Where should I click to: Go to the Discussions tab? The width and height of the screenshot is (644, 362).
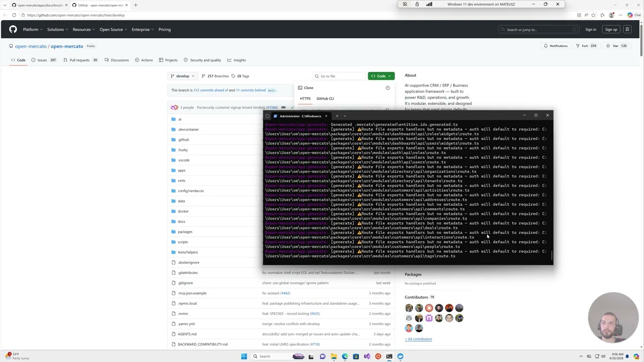point(117,60)
